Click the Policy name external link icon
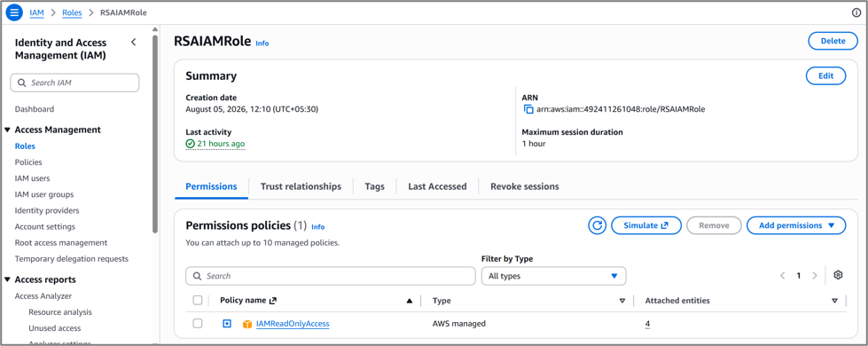The image size is (868, 346). (272, 301)
